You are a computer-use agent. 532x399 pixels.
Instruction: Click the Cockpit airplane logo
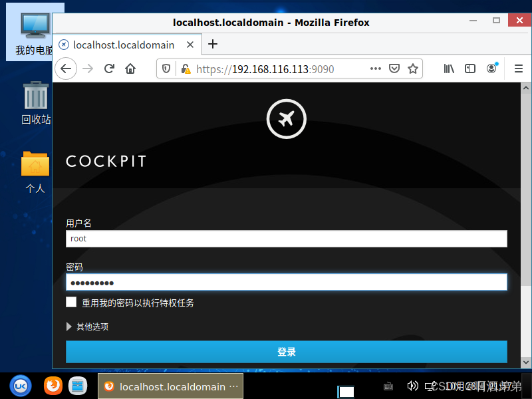pos(287,119)
